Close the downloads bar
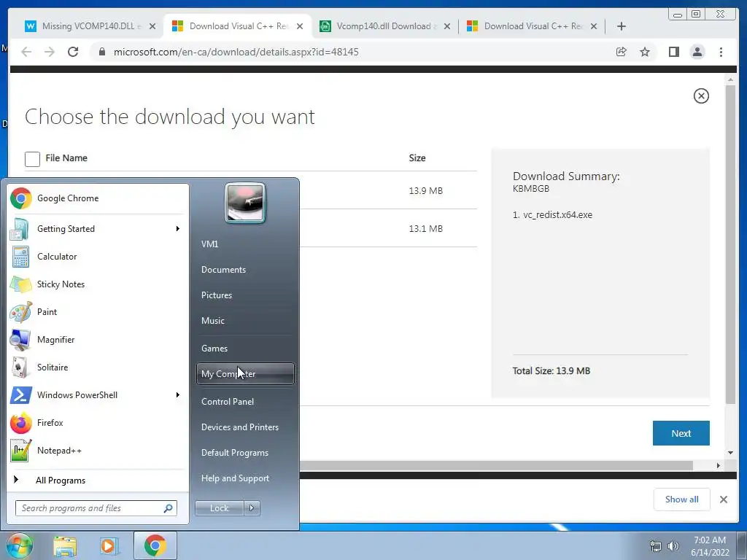The image size is (747, 560). [723, 499]
